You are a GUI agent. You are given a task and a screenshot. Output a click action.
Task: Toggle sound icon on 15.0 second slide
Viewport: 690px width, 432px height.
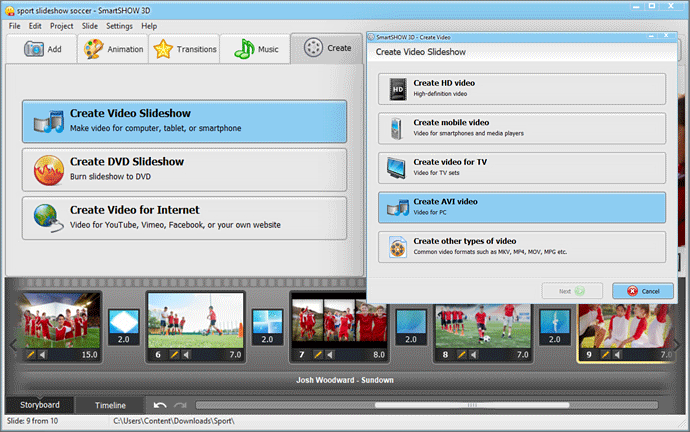tap(43, 355)
